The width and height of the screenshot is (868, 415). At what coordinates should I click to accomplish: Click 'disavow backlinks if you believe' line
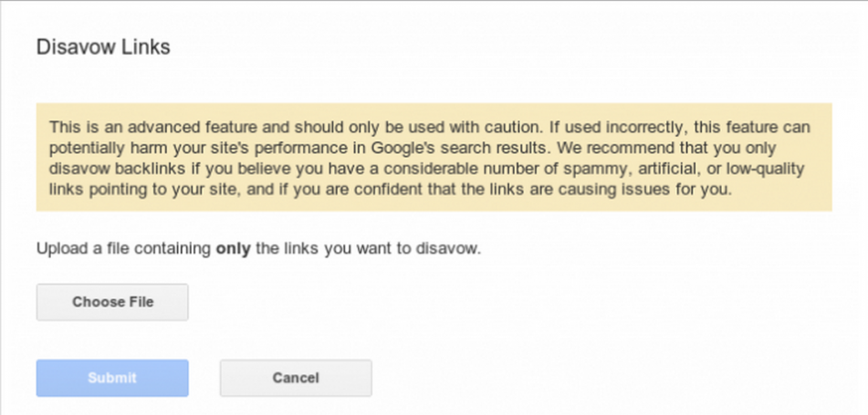point(171,169)
